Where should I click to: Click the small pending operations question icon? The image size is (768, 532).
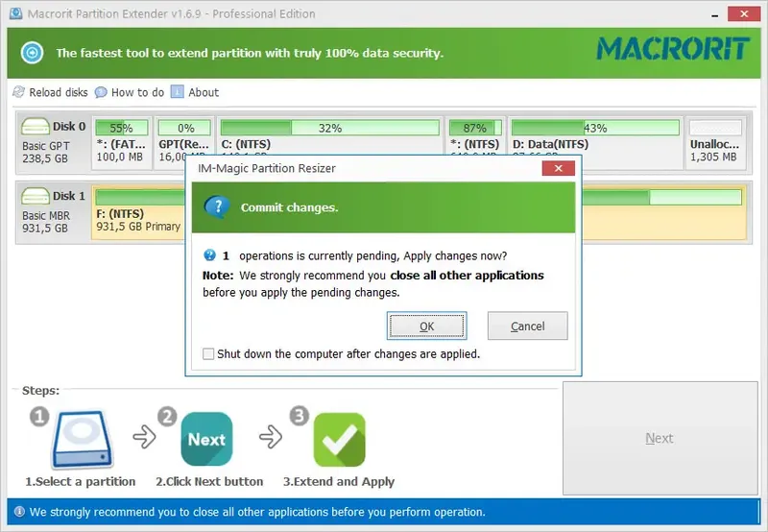coord(209,255)
